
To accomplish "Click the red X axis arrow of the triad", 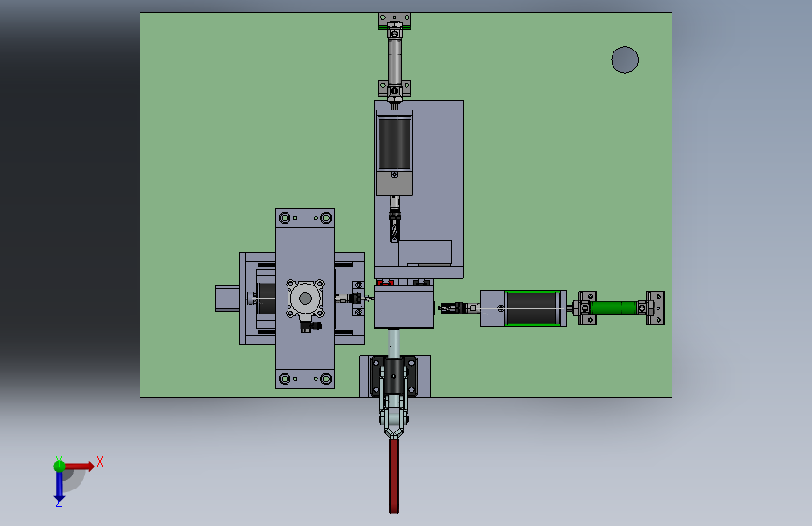I will [80, 466].
